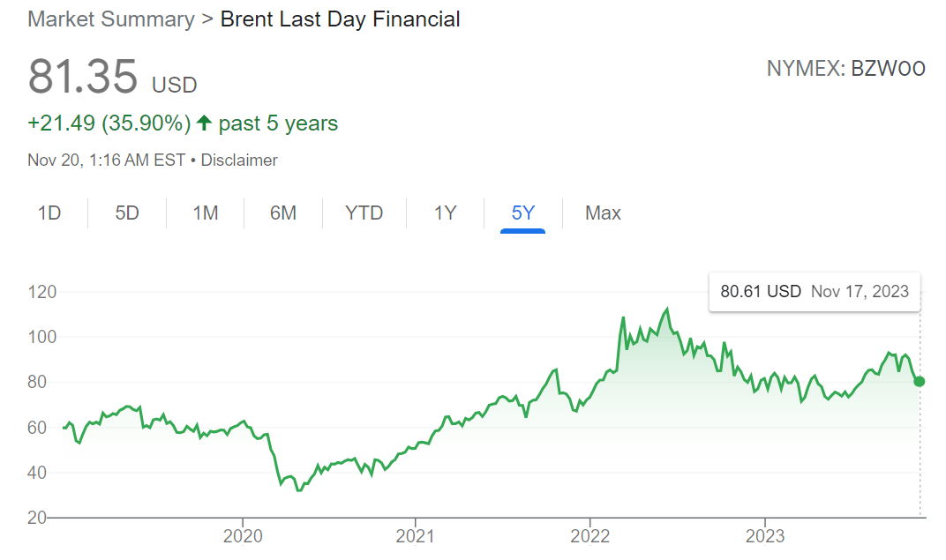
Task: Select the 5D range tab
Action: pos(127,213)
